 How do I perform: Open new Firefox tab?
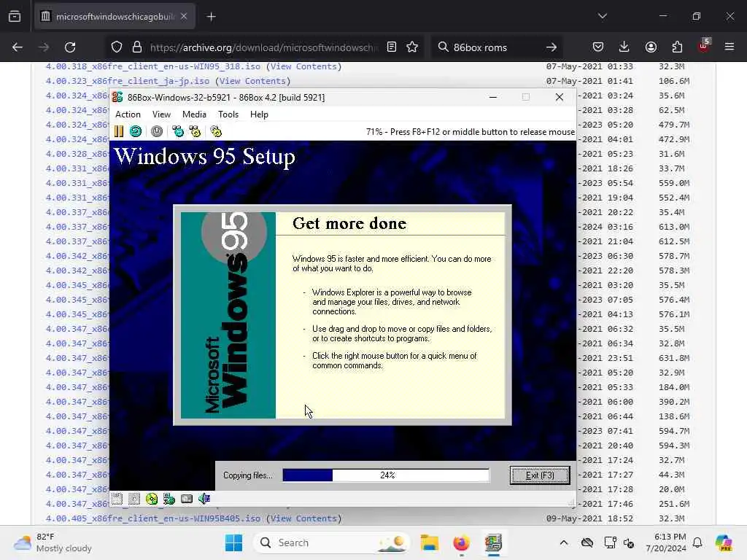click(211, 17)
